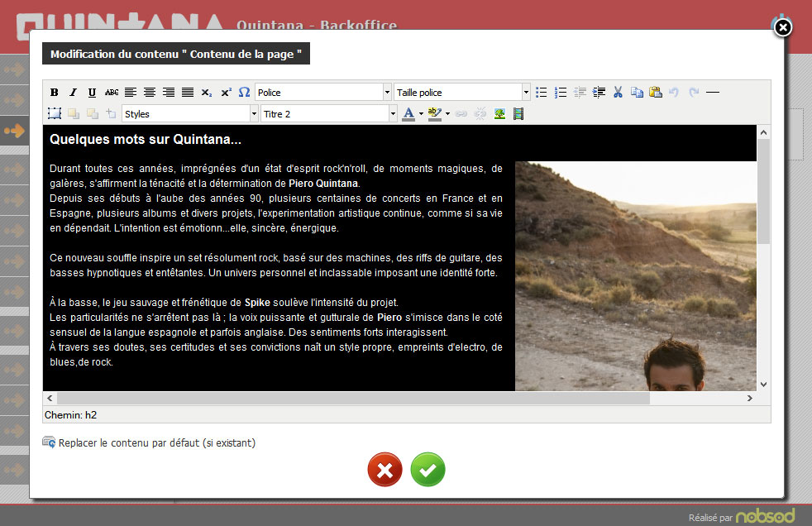812x526 pixels.
Task: Expand the text color picker arrow
Action: point(421,114)
